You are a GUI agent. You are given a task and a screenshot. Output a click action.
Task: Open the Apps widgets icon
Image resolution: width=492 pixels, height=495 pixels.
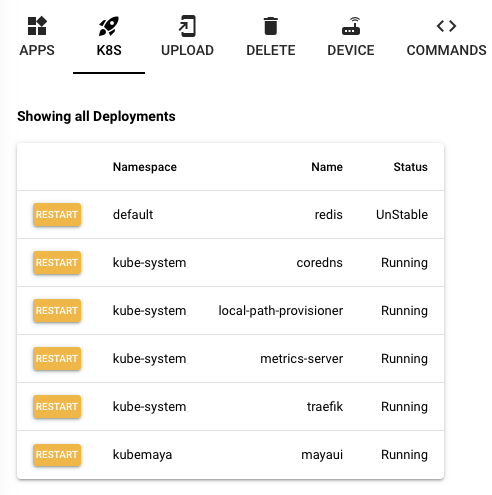[x=37, y=26]
